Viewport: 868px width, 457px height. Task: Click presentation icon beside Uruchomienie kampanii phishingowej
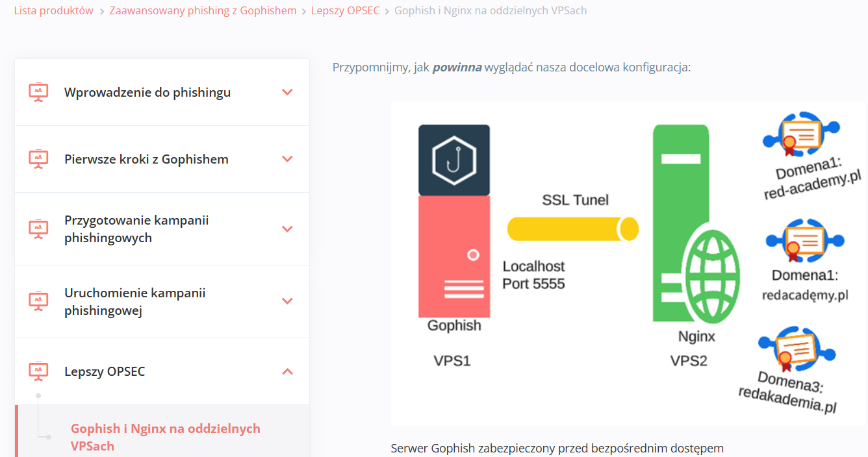point(38,301)
